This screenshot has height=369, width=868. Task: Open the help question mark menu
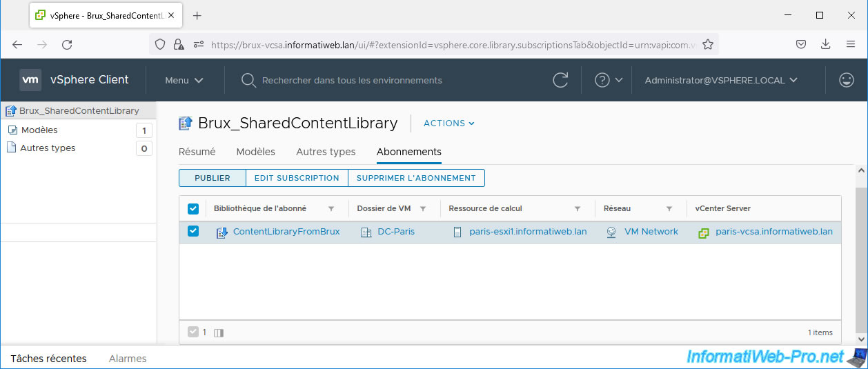tap(602, 80)
